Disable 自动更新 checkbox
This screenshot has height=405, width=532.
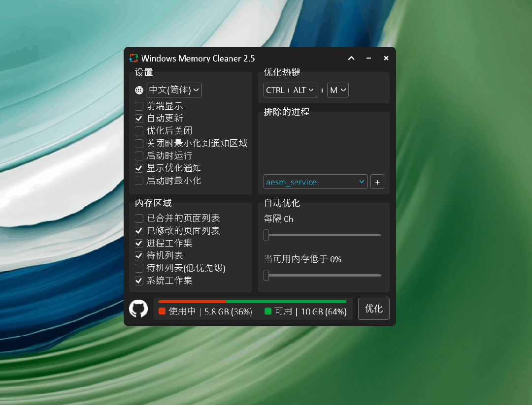[139, 118]
